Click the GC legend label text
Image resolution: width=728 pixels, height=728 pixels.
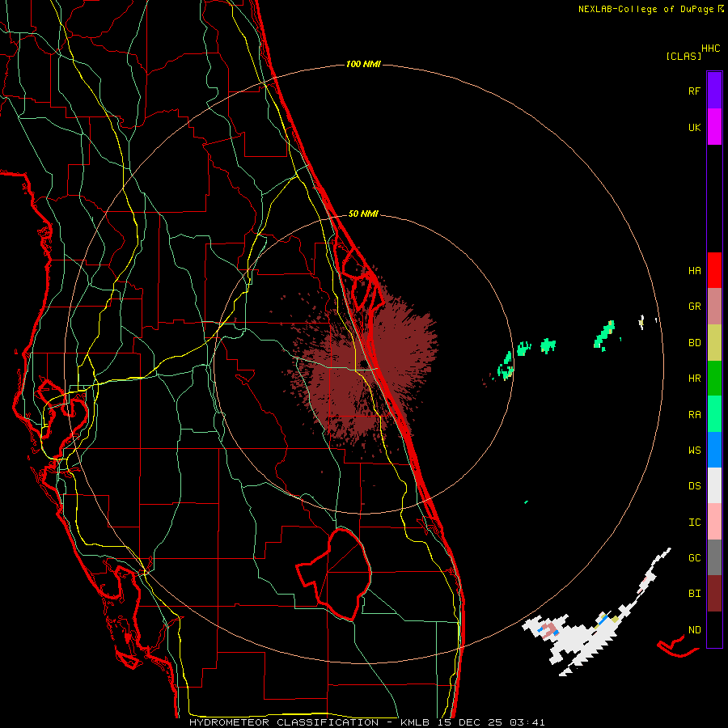695,558
